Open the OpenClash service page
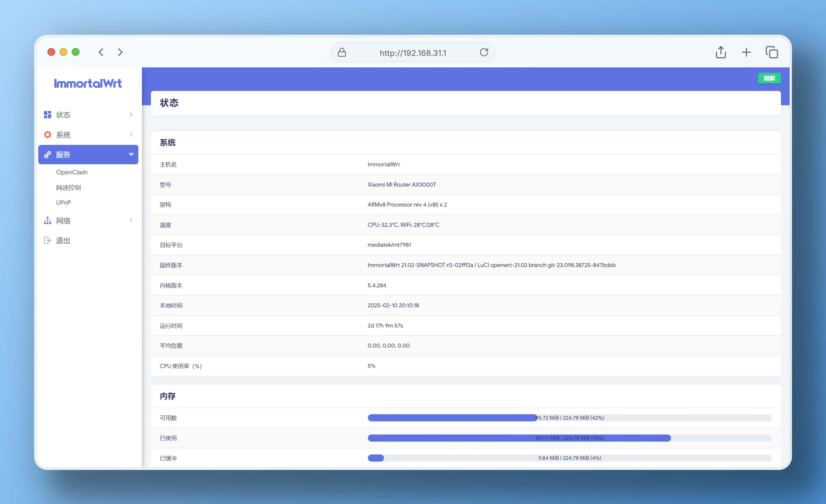Image resolution: width=826 pixels, height=504 pixels. (x=72, y=172)
